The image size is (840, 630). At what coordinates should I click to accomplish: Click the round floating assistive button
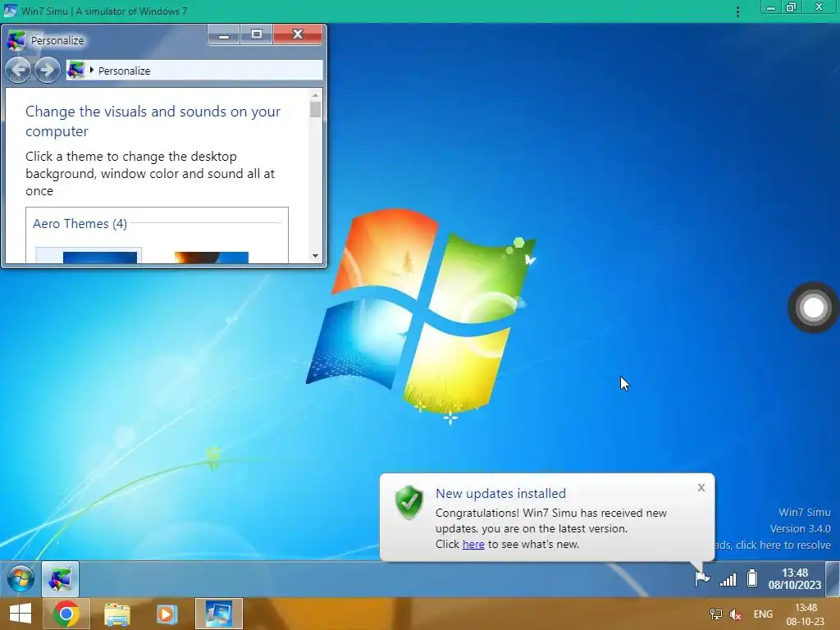[x=813, y=308]
